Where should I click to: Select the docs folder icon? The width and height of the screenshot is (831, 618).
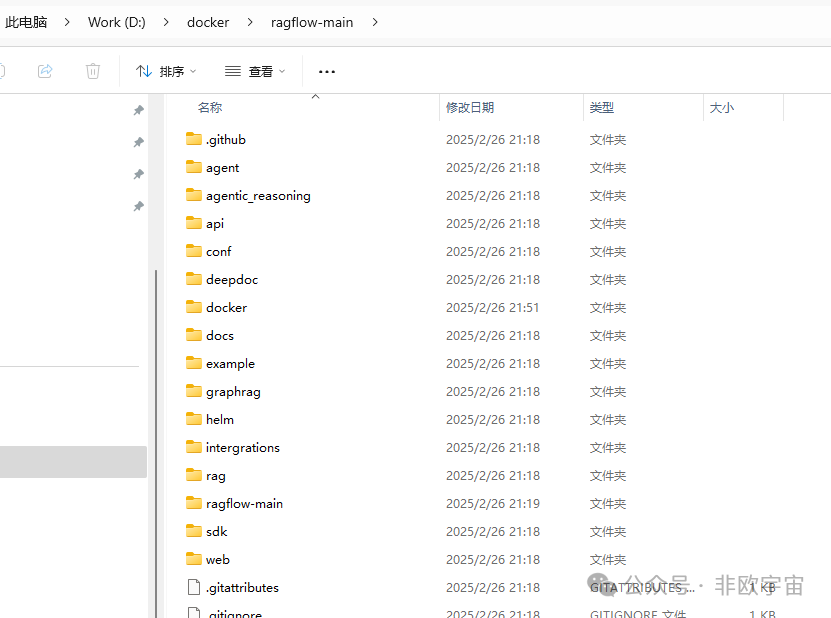click(x=194, y=335)
